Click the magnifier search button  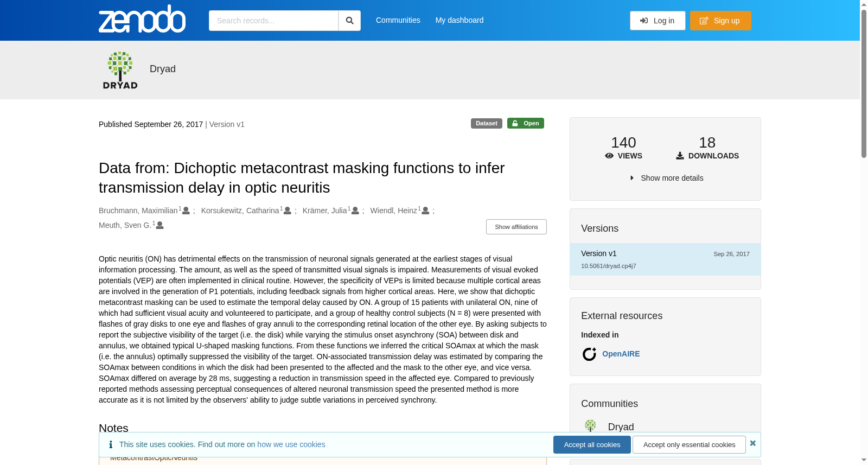point(349,21)
